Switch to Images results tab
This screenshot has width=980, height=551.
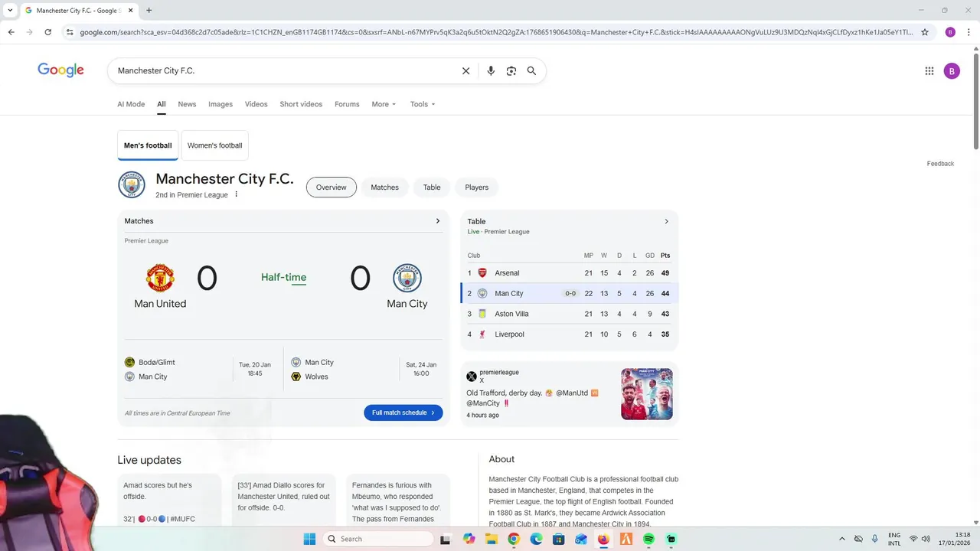tap(220, 104)
